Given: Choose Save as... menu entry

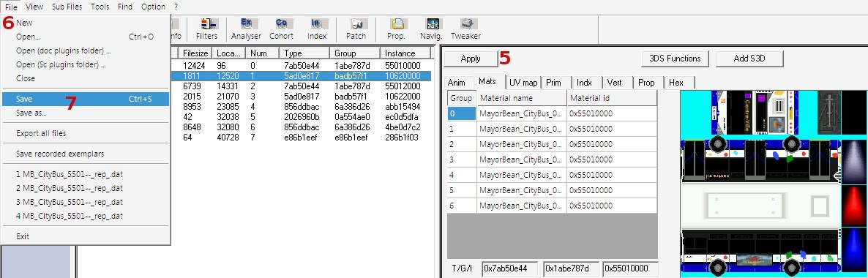Looking at the screenshot, I should pyautogui.click(x=86, y=113).
